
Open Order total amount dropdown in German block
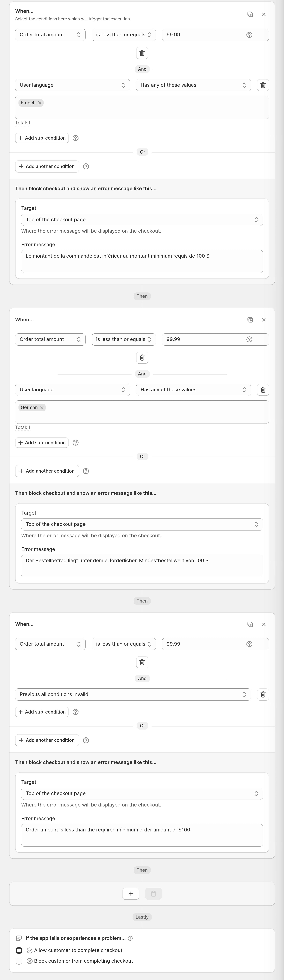(50, 339)
